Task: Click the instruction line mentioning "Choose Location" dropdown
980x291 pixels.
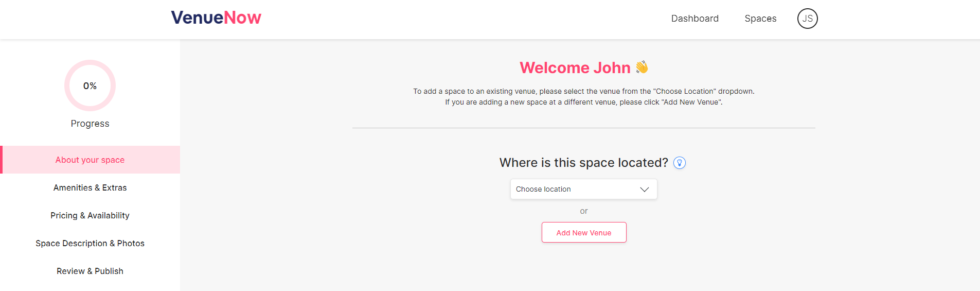Action: [x=584, y=91]
